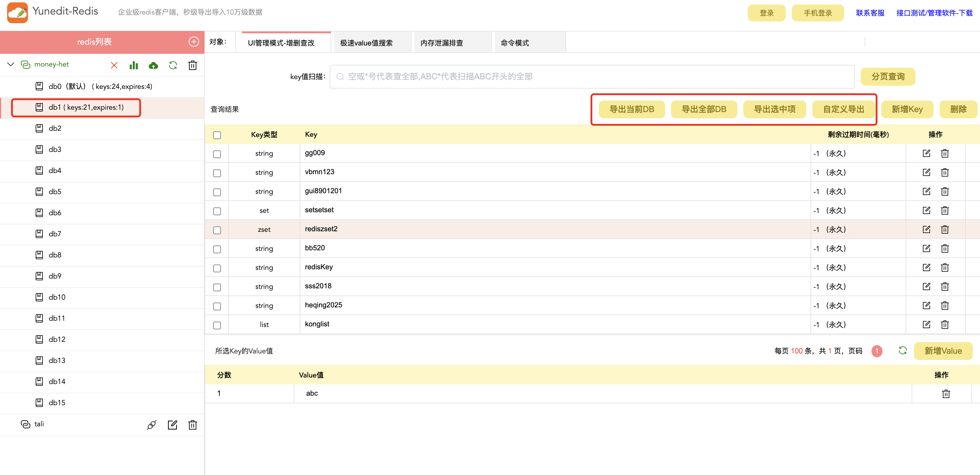Viewport: 980px width, 475px height.
Task: Disconnect money-het using the red X icon
Action: [114, 65]
